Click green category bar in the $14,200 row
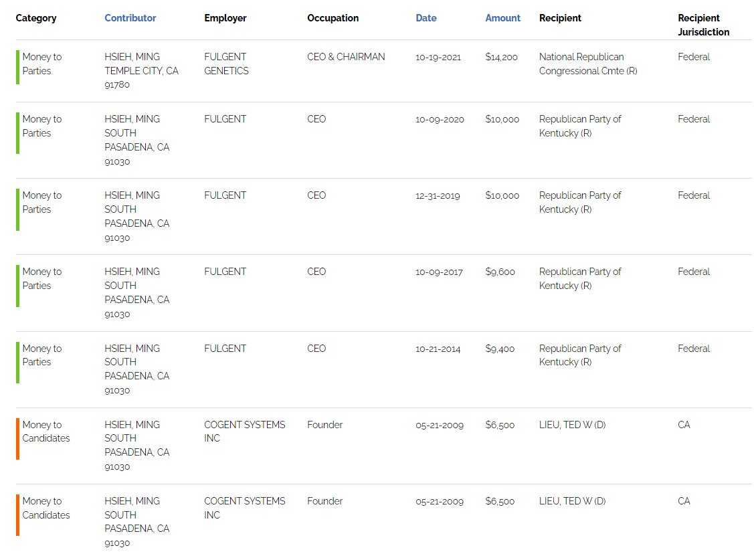 click(x=18, y=67)
